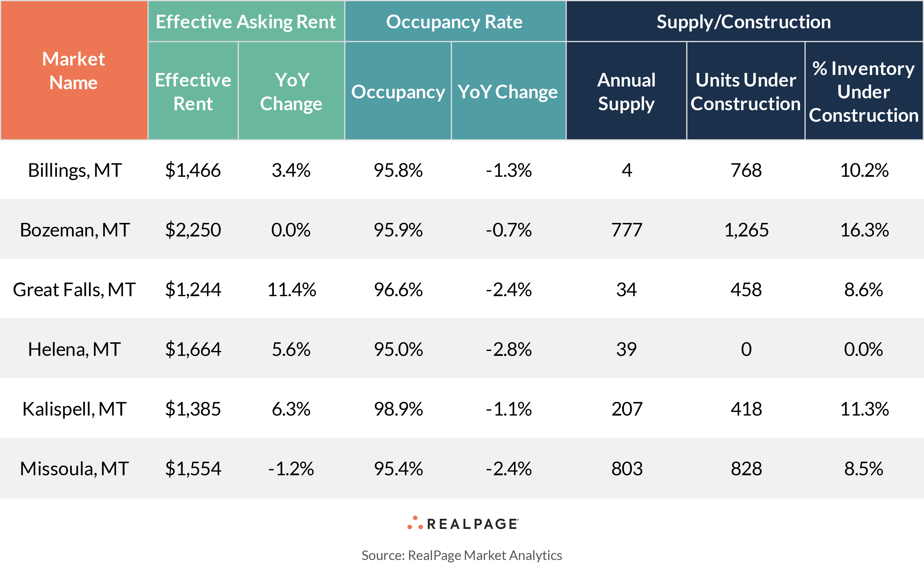This screenshot has width=924, height=573.
Task: Click the Market Name header cell
Action: click(x=74, y=71)
